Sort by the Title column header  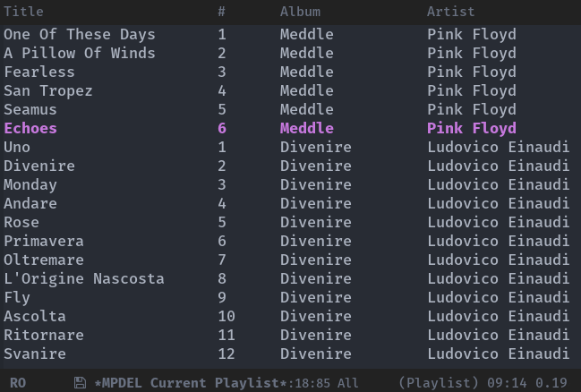(x=23, y=12)
